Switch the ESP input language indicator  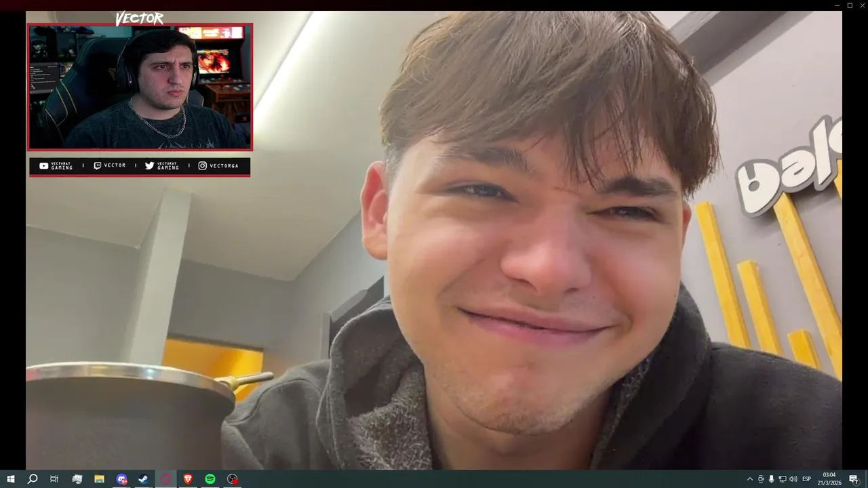click(x=807, y=479)
